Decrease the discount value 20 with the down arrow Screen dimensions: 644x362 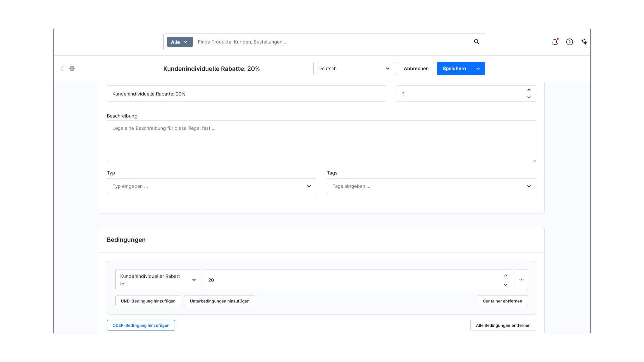(506, 285)
